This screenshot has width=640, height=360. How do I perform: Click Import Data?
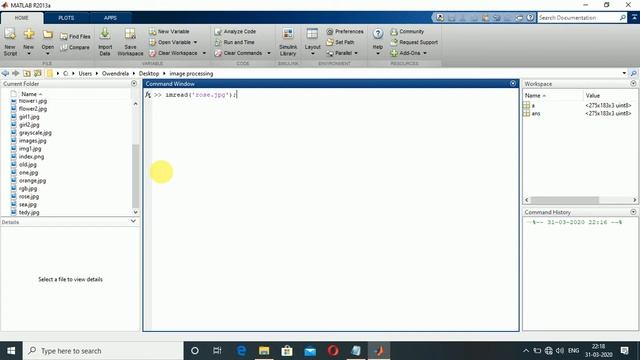tap(105, 42)
